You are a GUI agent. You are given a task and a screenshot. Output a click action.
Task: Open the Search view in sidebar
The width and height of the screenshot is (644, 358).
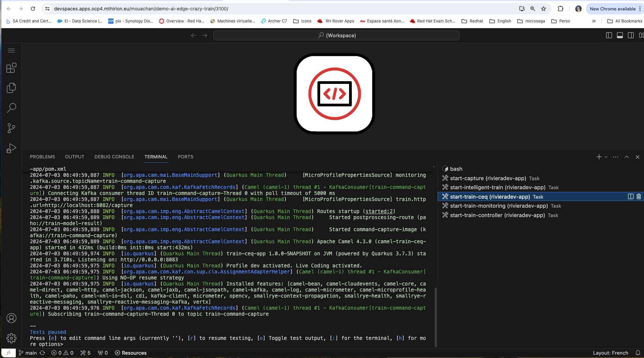(11, 108)
